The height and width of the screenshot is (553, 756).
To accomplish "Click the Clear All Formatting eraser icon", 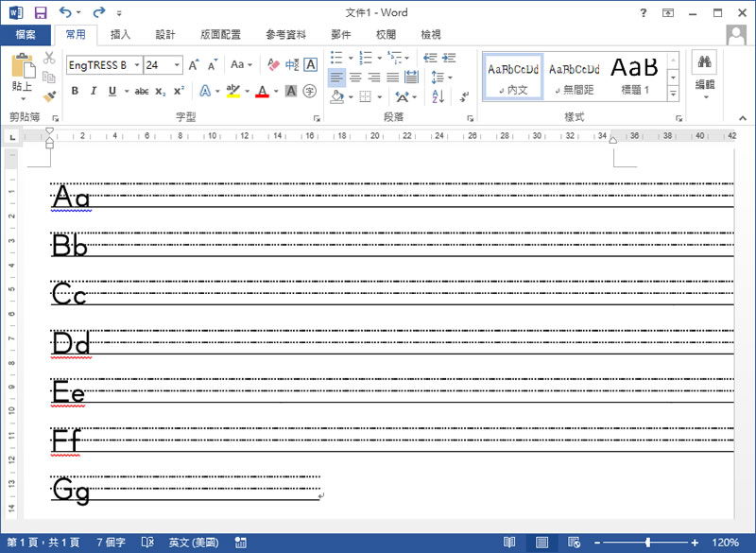I will 272,65.
